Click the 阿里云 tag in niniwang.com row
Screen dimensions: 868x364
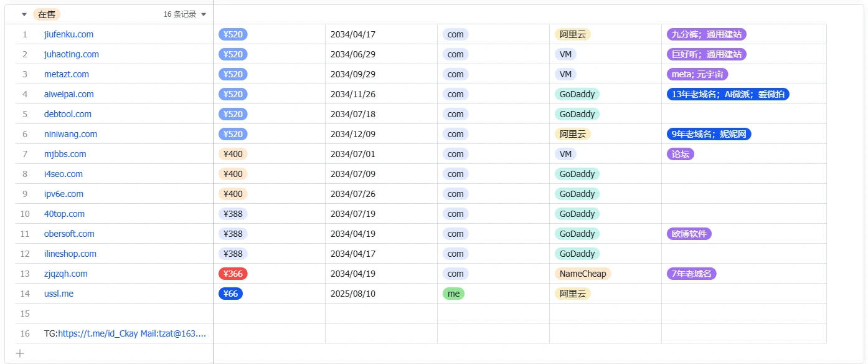(x=572, y=134)
